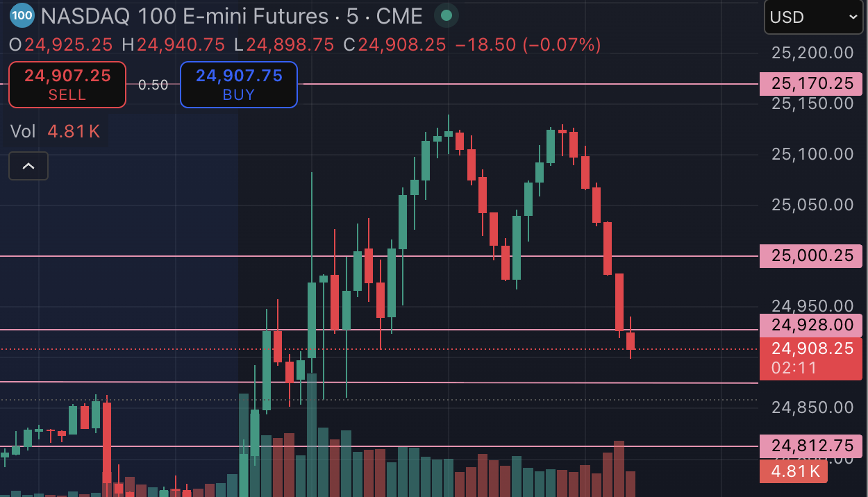
Task: Click the 0.50 spread value between Sell and Buy
Action: 153,85
